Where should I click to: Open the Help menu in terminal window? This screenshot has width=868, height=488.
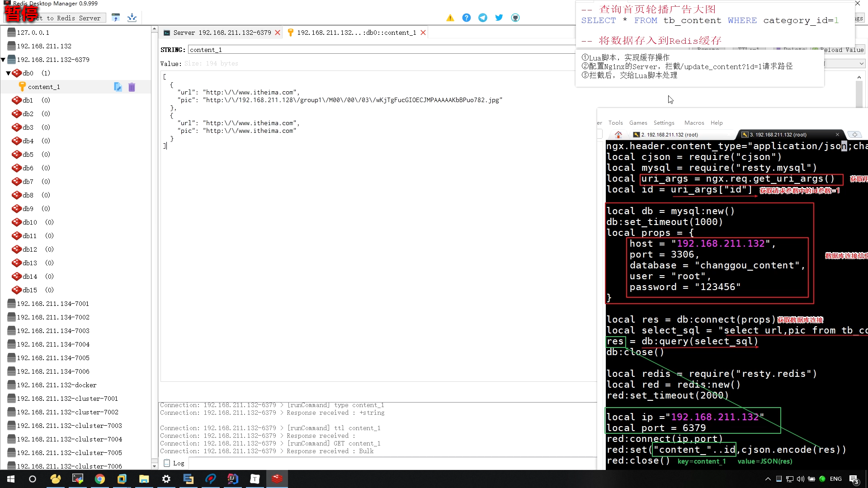[x=717, y=123]
